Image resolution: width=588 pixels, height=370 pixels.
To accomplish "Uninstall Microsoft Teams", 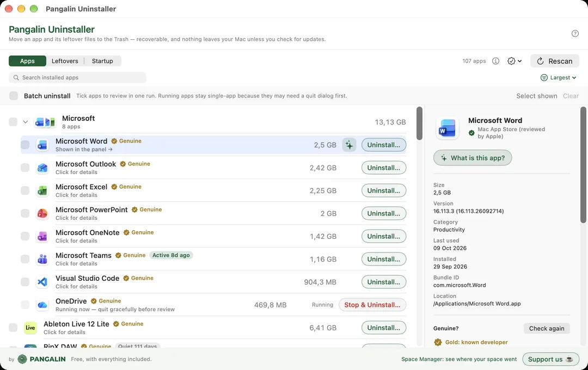I will 384,259.
